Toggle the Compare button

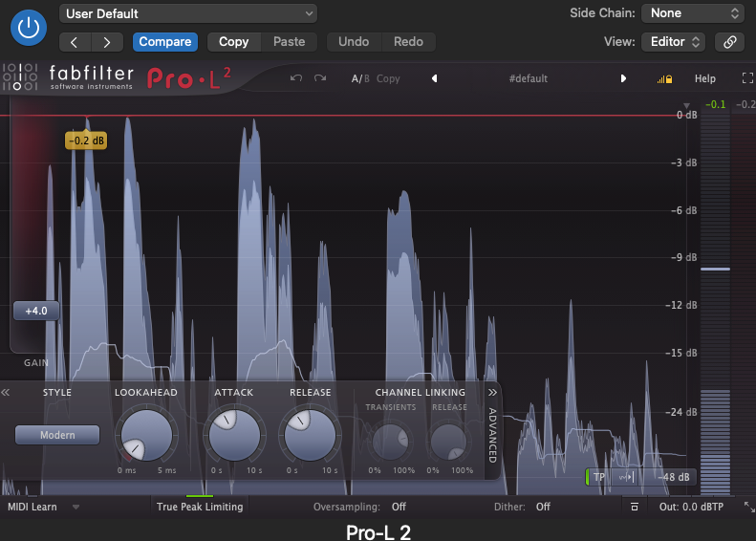click(x=165, y=42)
